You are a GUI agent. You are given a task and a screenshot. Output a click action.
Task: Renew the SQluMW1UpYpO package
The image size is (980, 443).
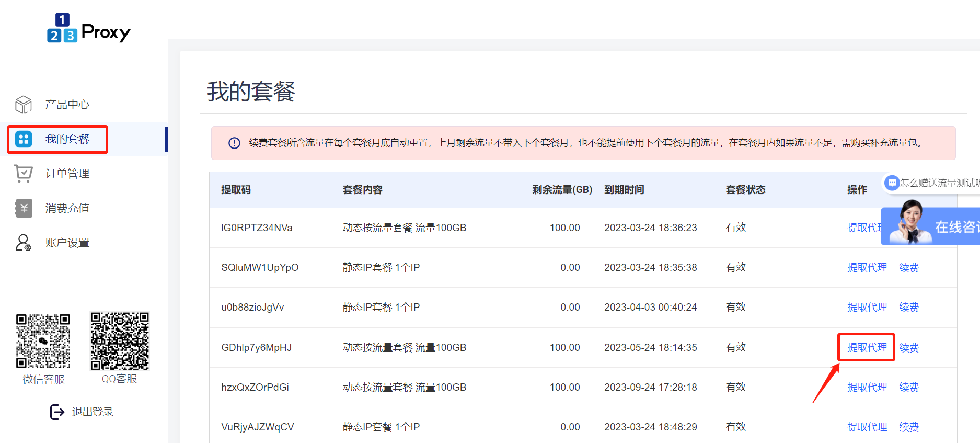click(908, 268)
